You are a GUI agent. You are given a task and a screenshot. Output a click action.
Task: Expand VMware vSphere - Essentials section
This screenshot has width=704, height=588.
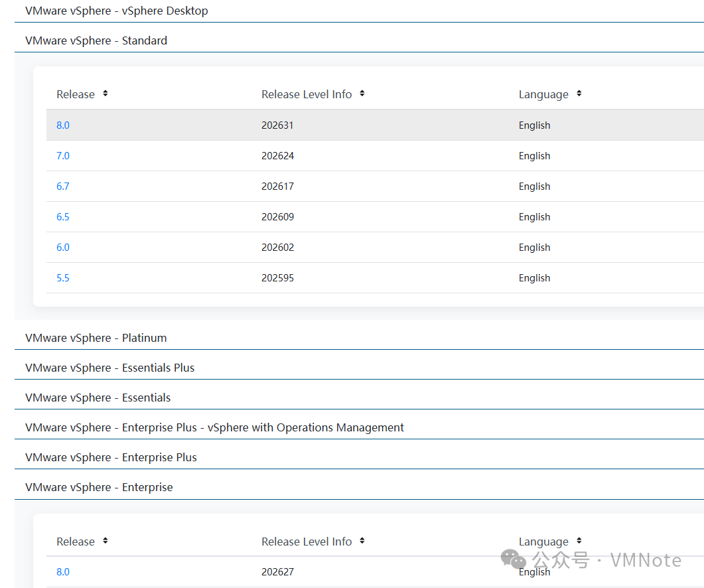coord(98,398)
